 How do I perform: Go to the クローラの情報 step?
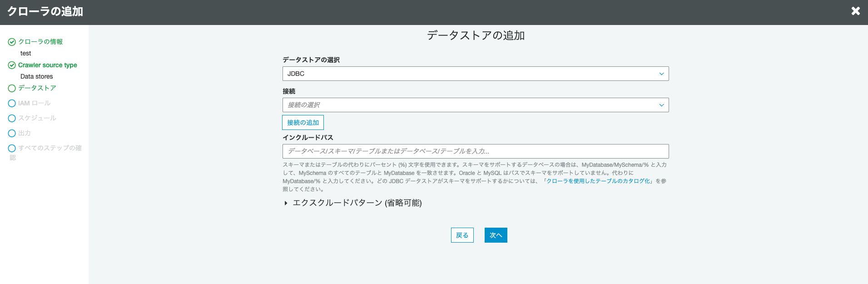tap(40, 42)
